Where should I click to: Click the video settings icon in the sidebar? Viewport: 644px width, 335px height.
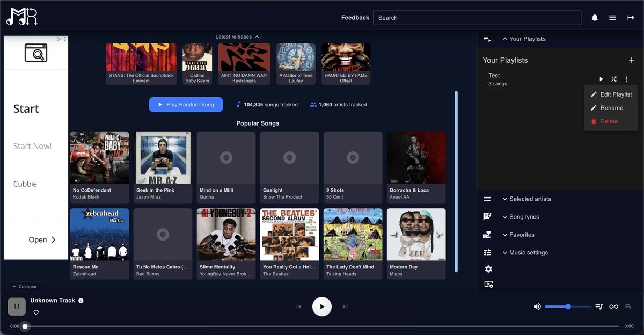[x=488, y=285]
